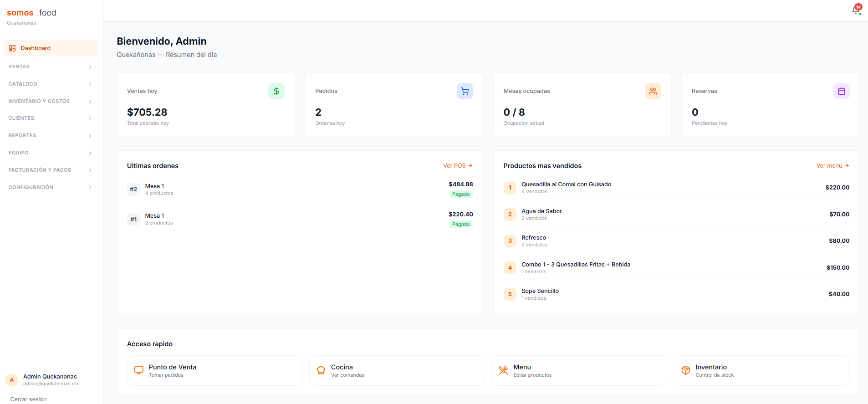Open the FACTURACIÓN Y PAGOS menu section

pos(51,170)
